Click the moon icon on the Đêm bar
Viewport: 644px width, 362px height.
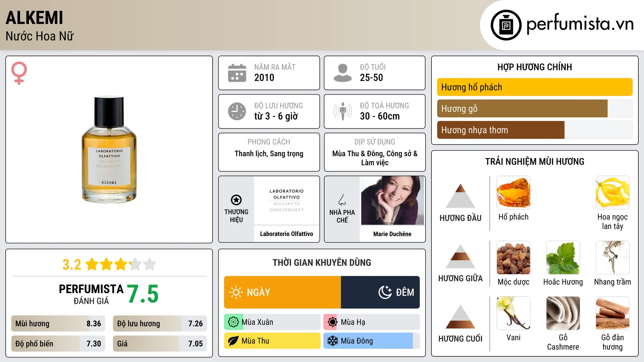tap(385, 292)
